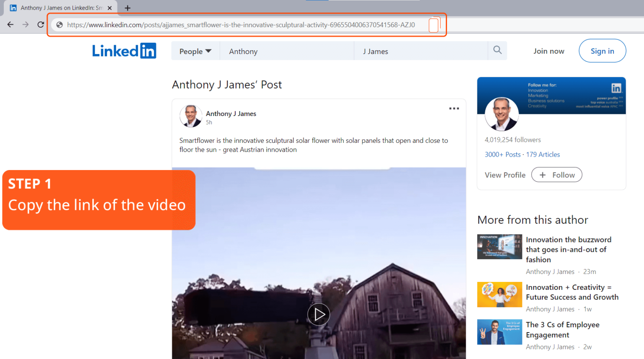Play the Smartflower video
The width and height of the screenshot is (644, 359).
(319, 314)
